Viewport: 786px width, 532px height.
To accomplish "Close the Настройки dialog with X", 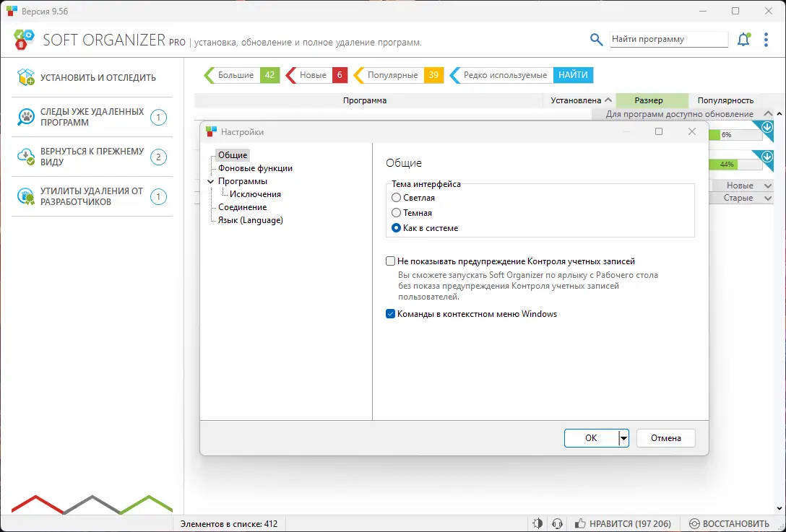I will coord(692,131).
